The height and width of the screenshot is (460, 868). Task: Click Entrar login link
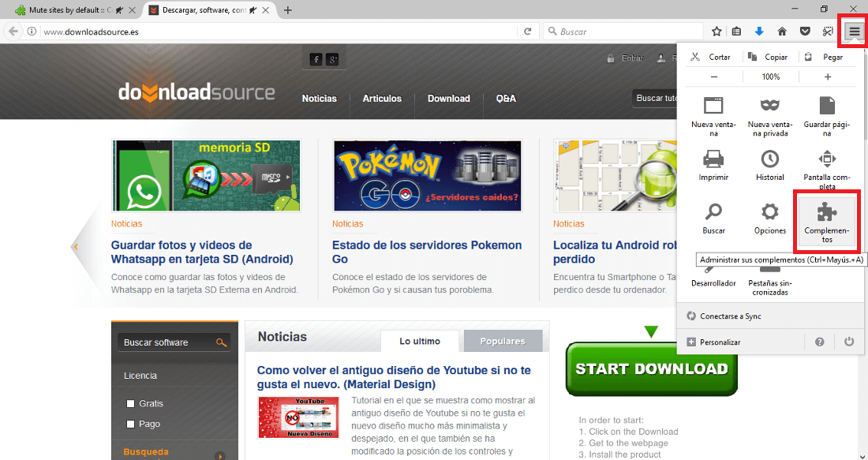point(632,58)
